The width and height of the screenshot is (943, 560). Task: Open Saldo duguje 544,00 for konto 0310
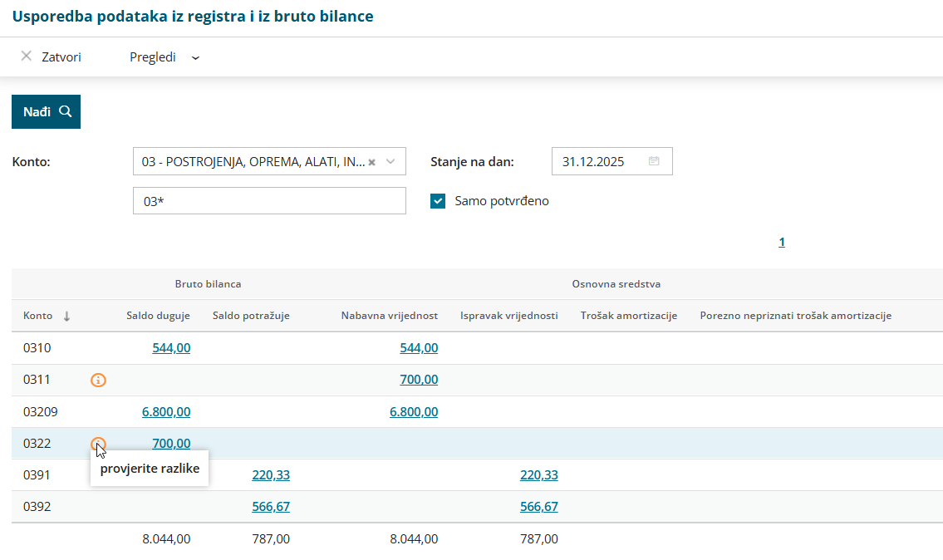[171, 348]
